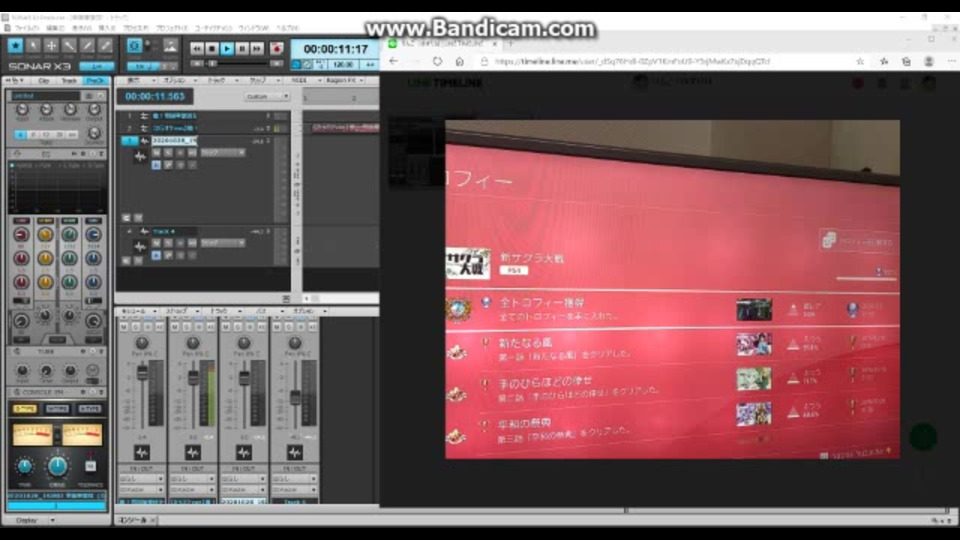Select the Draw pencil tool
Screen dimensions: 960x540
point(88,45)
